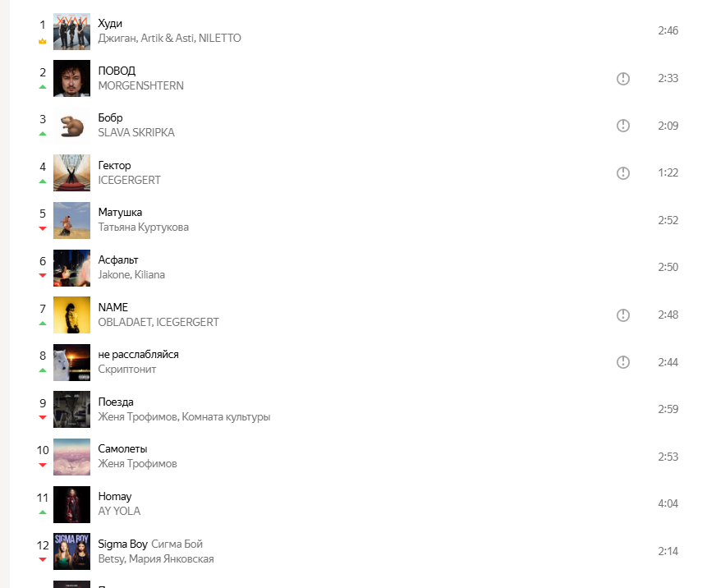Image resolution: width=707 pixels, height=588 pixels.
Task: Open the Sigma Boy album cover
Action: coord(71,552)
